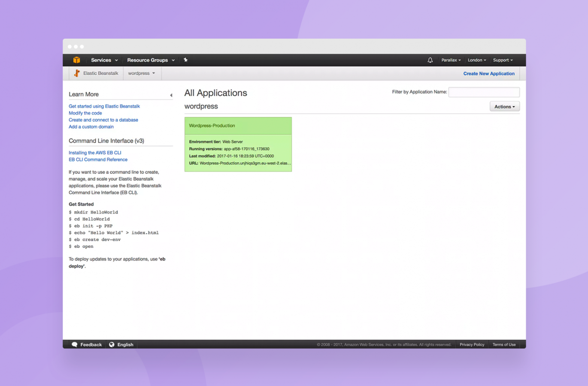Click the AWS cube logo icon
The image size is (588, 386).
click(x=76, y=60)
